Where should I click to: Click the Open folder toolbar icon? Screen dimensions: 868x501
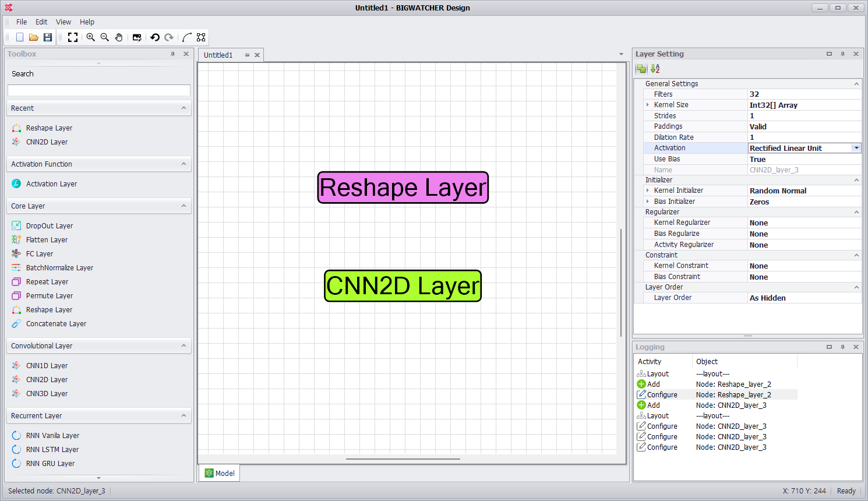tap(34, 37)
